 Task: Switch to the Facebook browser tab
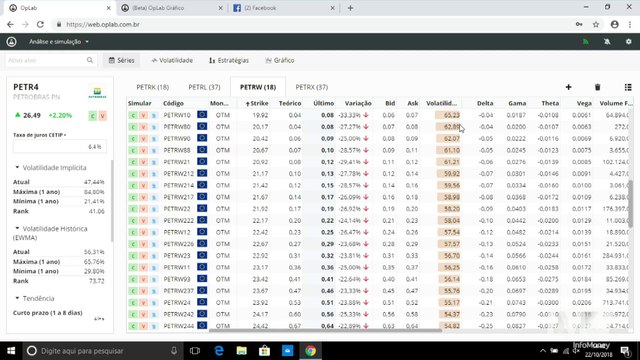point(283,8)
